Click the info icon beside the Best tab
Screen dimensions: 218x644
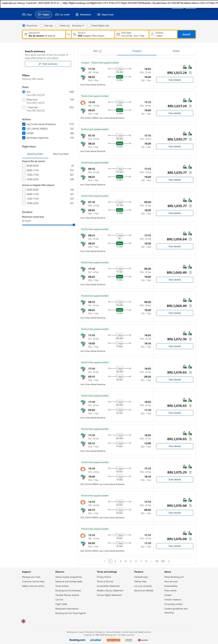(x=100, y=51)
